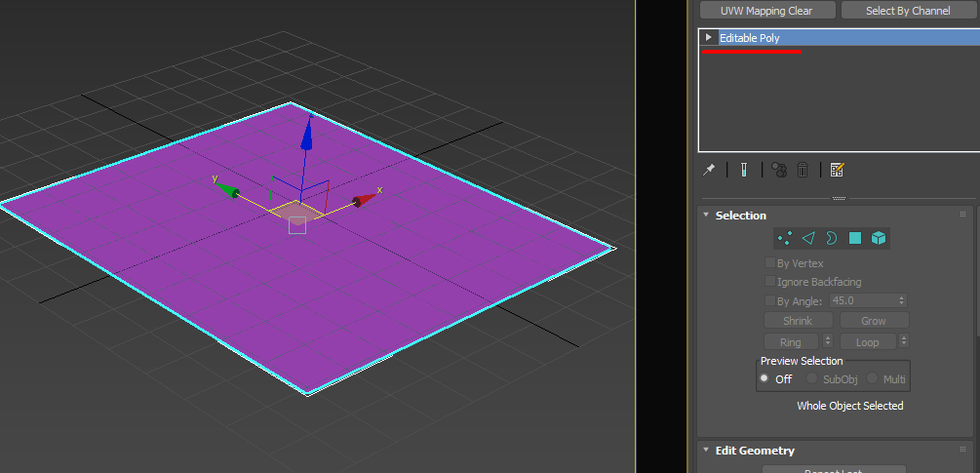Select Polygon sub-object level icon

click(855, 238)
